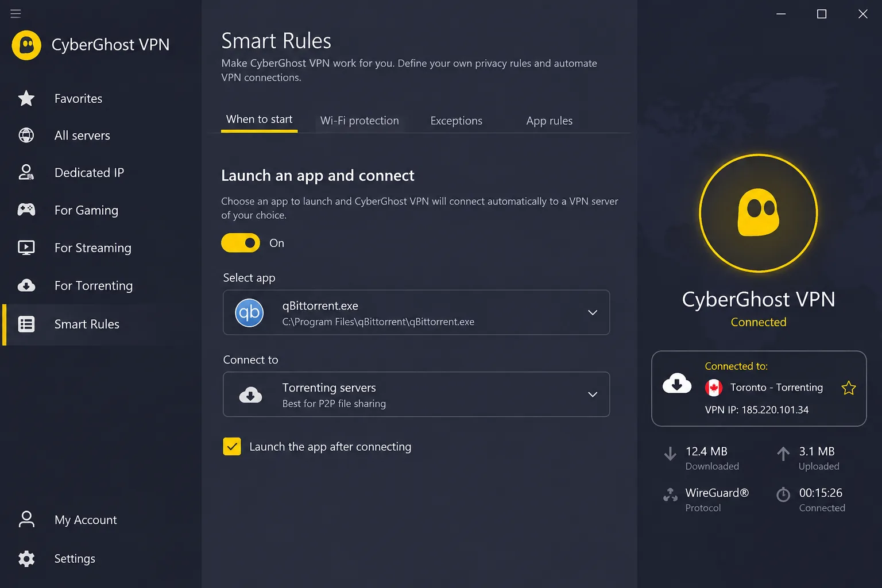
Task: Uncheck Launch the app after connecting
Action: pyautogui.click(x=232, y=446)
